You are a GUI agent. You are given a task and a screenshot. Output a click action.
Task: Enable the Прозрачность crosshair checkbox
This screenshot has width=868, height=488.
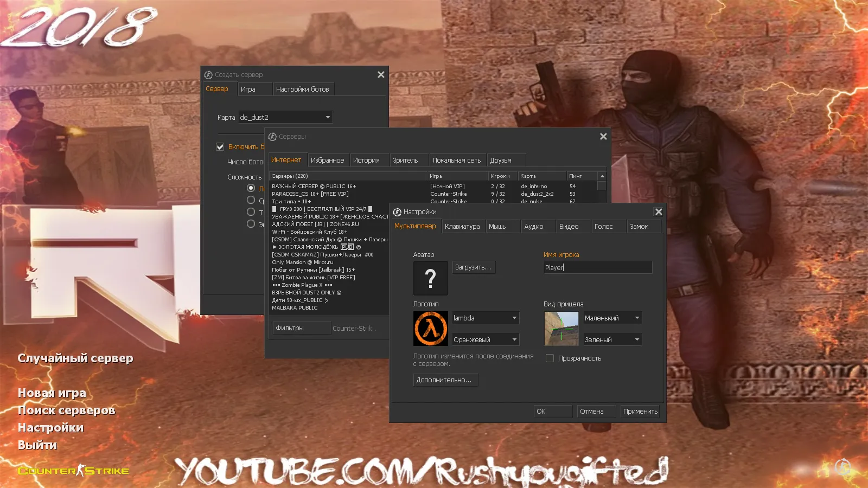click(550, 358)
